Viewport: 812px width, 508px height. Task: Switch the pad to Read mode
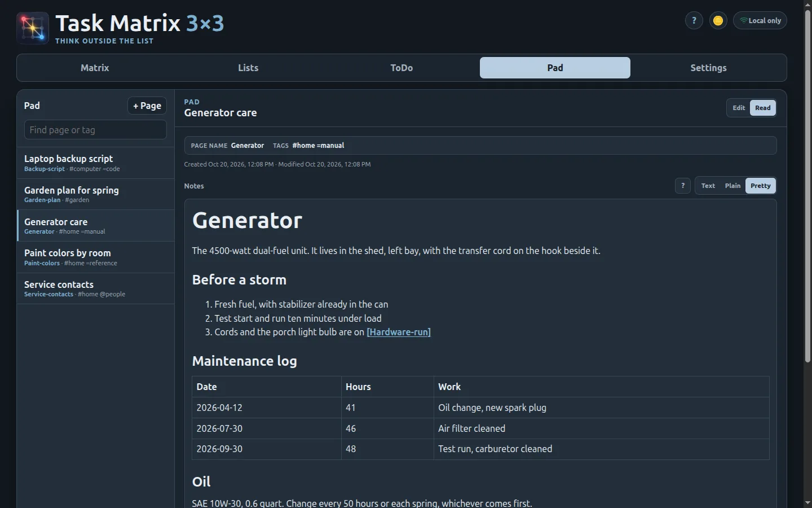tap(763, 108)
